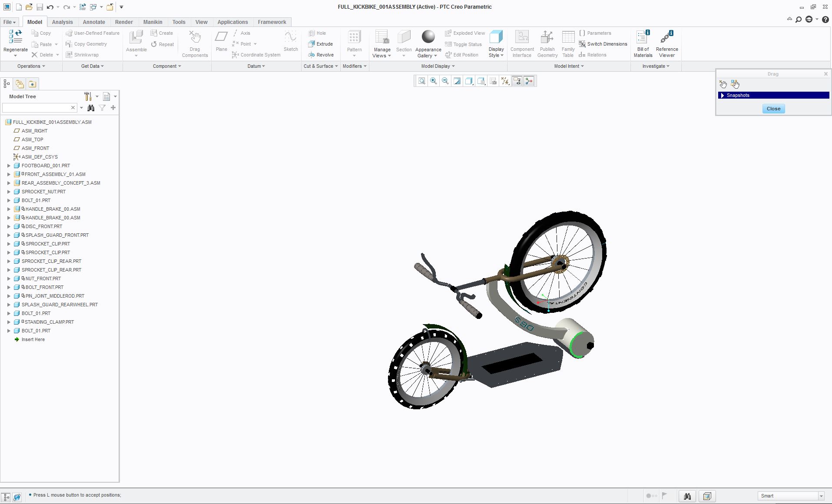This screenshot has width=832, height=504.
Task: Open Bill of Materials
Action: 643,43
